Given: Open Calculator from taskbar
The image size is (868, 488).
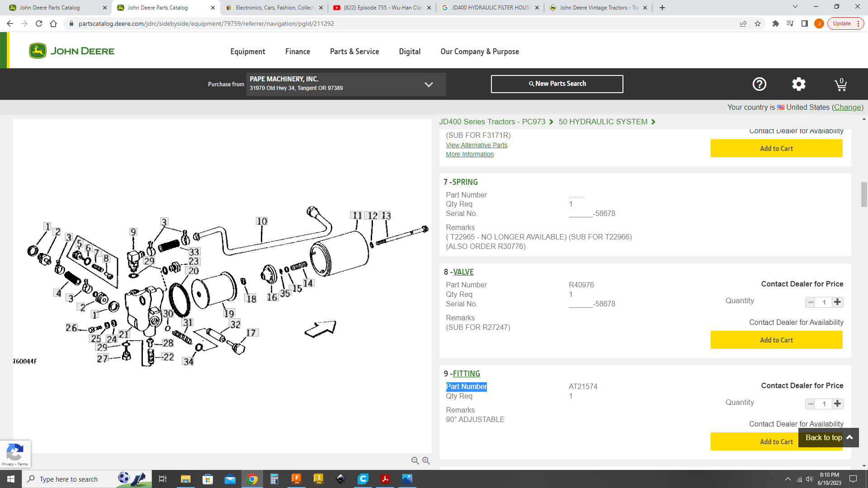Looking at the screenshot, I should click(x=274, y=479).
